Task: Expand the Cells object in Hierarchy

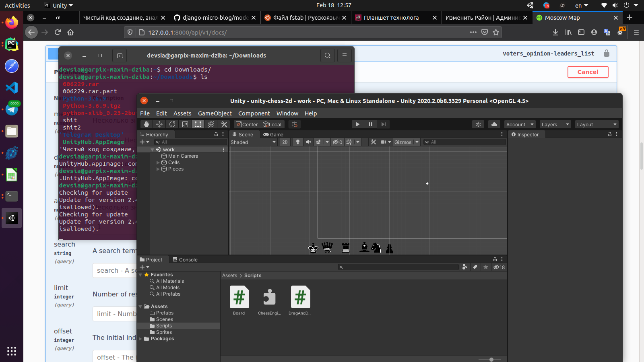Action: click(x=158, y=162)
